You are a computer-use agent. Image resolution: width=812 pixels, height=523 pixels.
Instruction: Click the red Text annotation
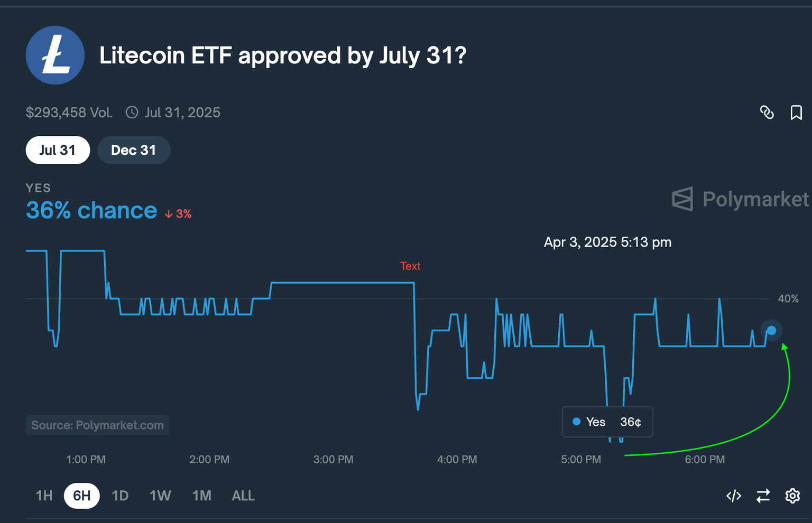click(x=410, y=266)
